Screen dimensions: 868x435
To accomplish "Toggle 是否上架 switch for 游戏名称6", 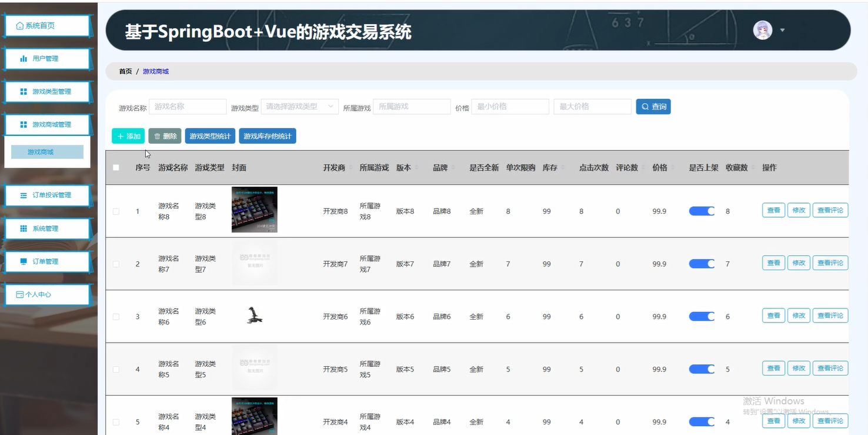I will click(x=702, y=317).
